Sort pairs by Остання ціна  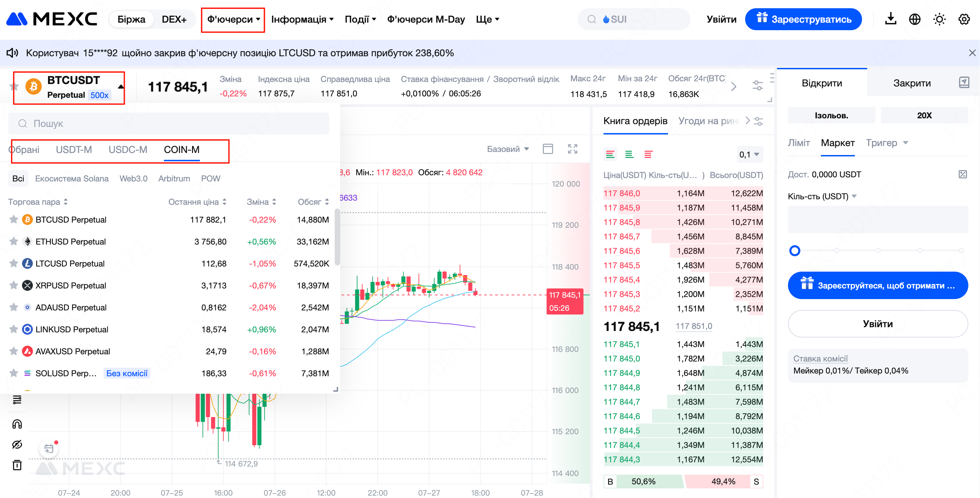coord(197,202)
